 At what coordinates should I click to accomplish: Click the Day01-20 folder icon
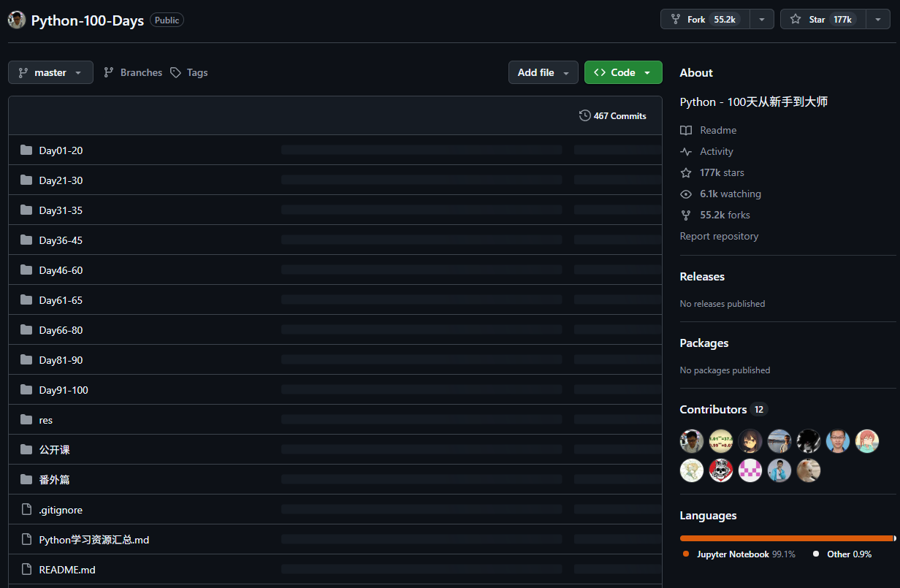click(26, 150)
